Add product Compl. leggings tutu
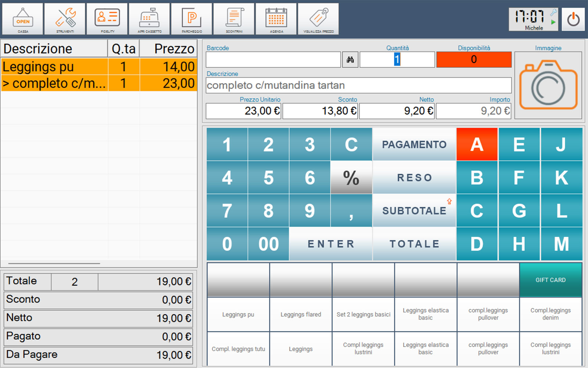588x368 pixels. (x=238, y=349)
